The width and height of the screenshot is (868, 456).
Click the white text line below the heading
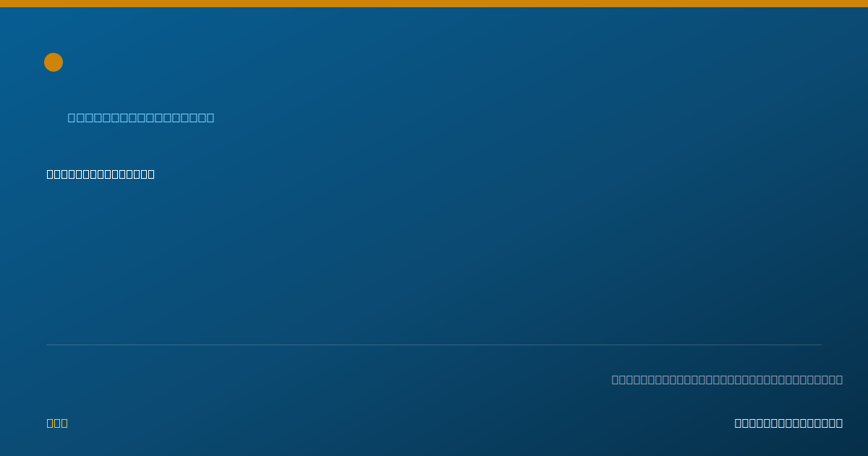101,174
